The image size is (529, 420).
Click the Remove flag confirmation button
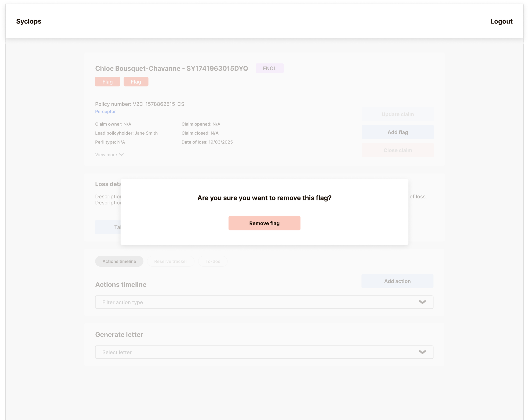click(264, 223)
